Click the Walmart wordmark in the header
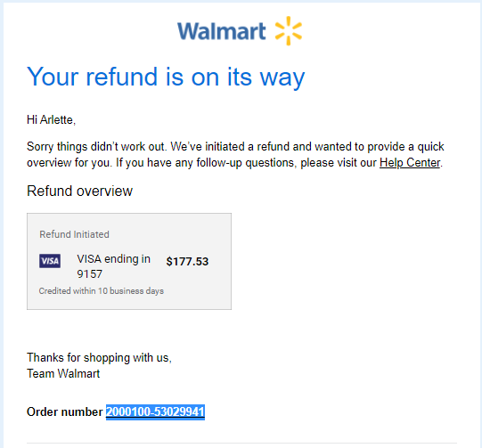The height and width of the screenshot is (448, 482). click(x=221, y=31)
